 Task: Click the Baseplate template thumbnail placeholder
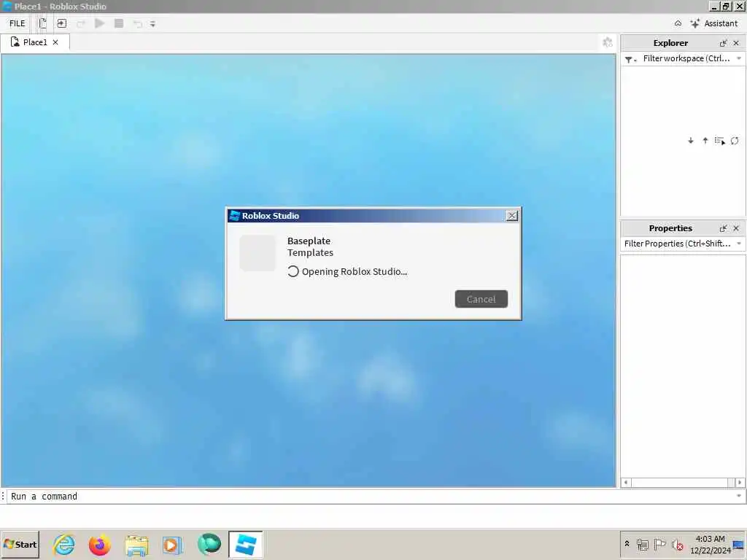258,253
